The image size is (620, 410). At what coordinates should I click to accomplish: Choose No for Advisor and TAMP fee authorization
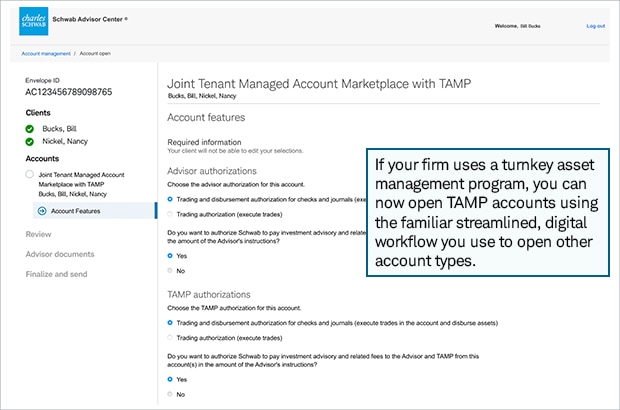(170, 394)
